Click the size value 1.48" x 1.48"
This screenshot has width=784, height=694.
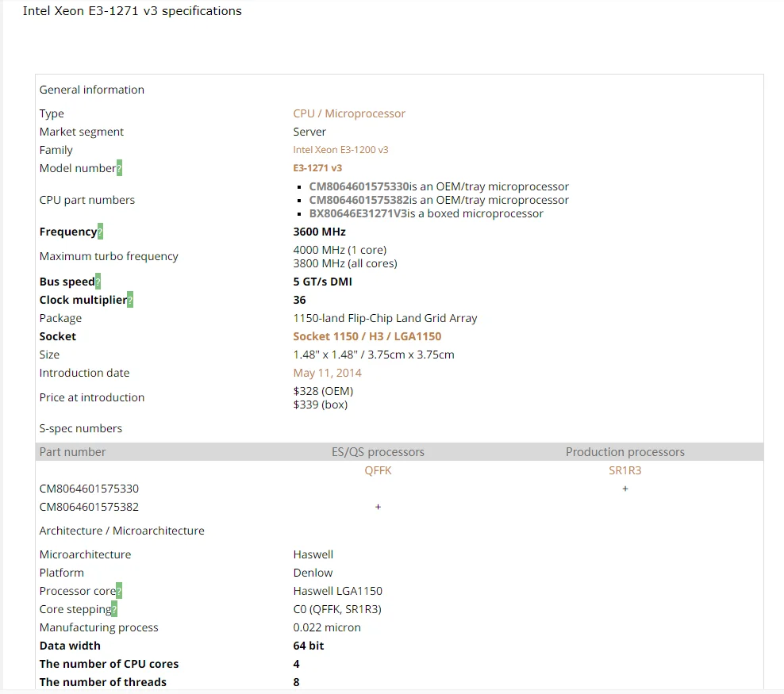tap(325, 355)
